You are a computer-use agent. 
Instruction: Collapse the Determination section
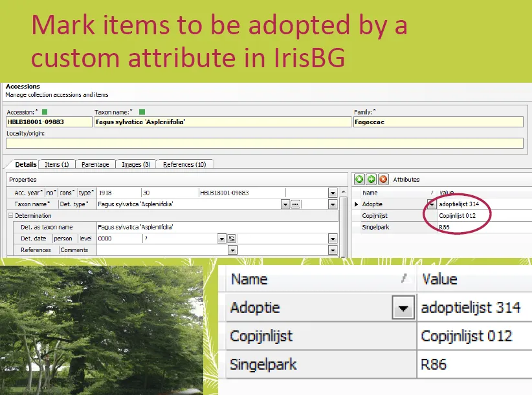[10, 215]
